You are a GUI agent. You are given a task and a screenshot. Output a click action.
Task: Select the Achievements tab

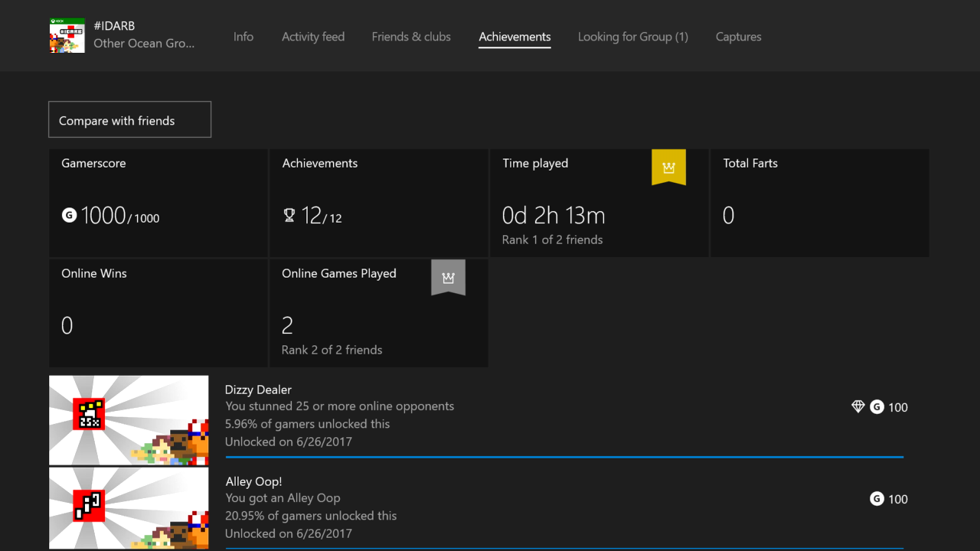point(514,37)
